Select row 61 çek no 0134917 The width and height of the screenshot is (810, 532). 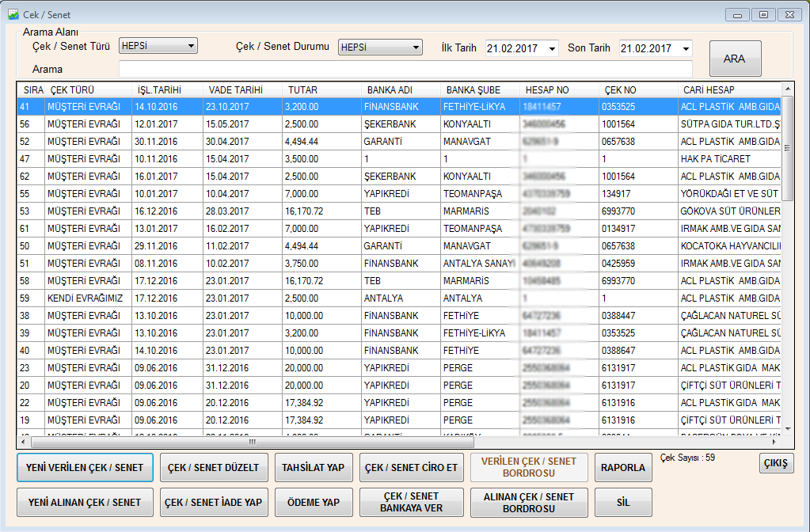tap(638, 229)
